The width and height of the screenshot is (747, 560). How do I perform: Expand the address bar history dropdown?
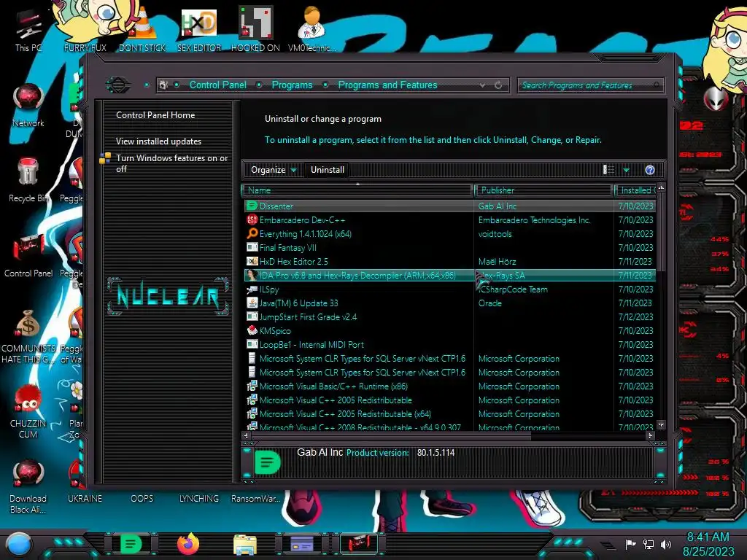[483, 85]
